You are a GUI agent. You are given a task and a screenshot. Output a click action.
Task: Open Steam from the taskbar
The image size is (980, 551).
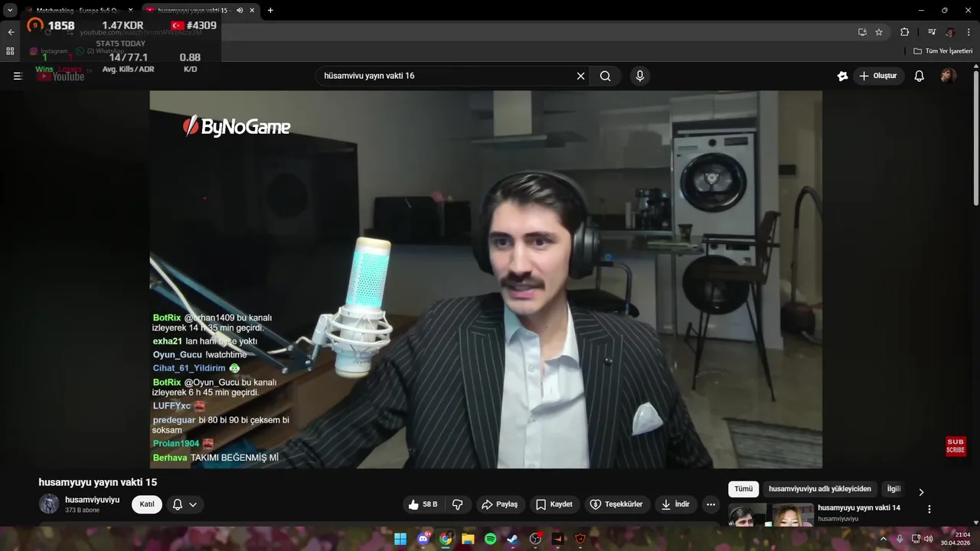click(x=513, y=539)
